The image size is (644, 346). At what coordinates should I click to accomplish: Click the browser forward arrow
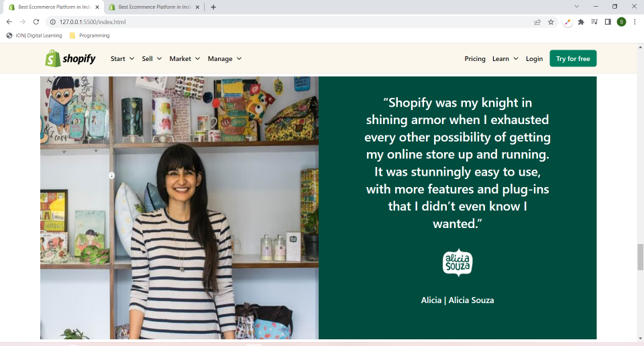pyautogui.click(x=23, y=21)
